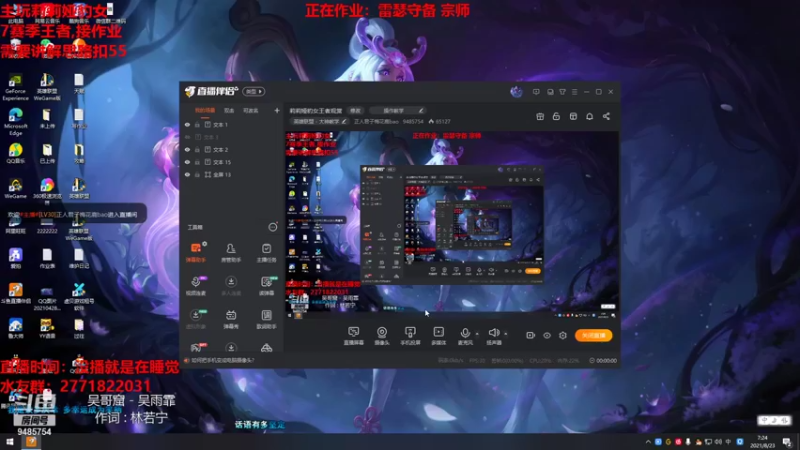Edit game category 英雄联盟 dropdown
The width and height of the screenshot is (800, 450).
coord(319,121)
